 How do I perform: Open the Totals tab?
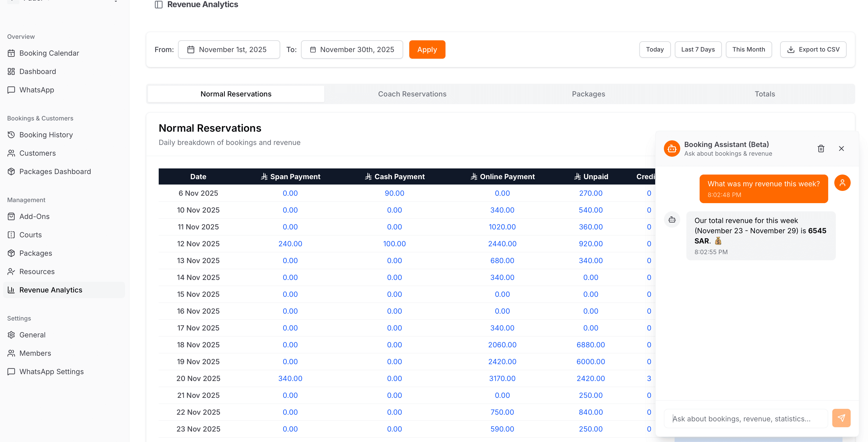(x=765, y=94)
